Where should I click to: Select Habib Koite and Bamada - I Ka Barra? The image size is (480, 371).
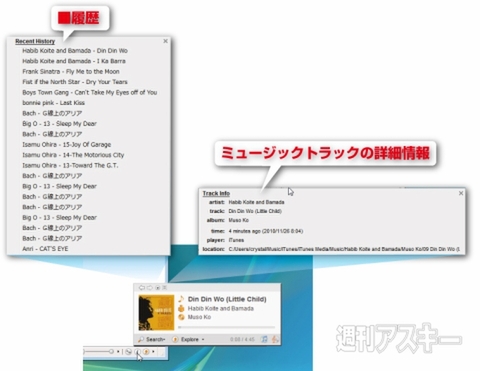pyautogui.click(x=74, y=61)
